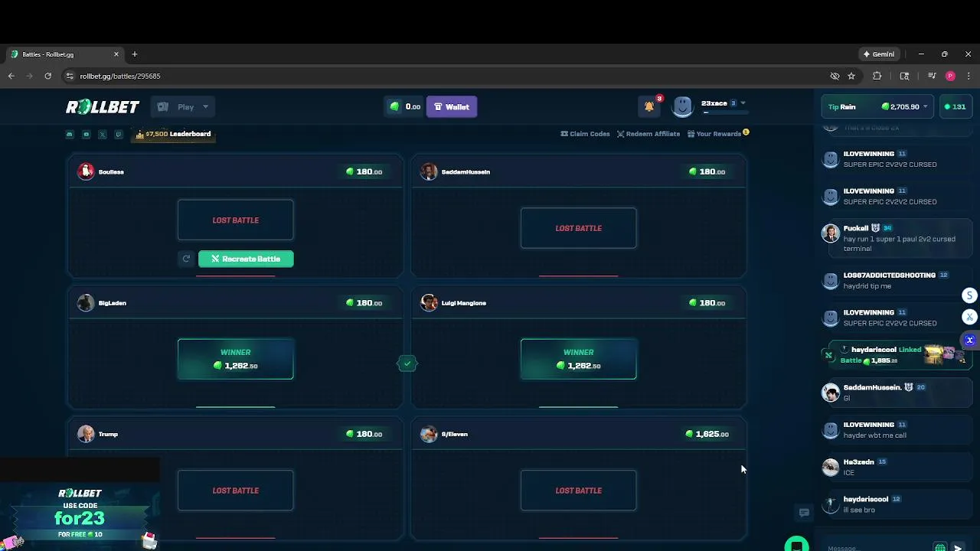Open the notifications bell
980x551 pixels.
[x=649, y=107]
